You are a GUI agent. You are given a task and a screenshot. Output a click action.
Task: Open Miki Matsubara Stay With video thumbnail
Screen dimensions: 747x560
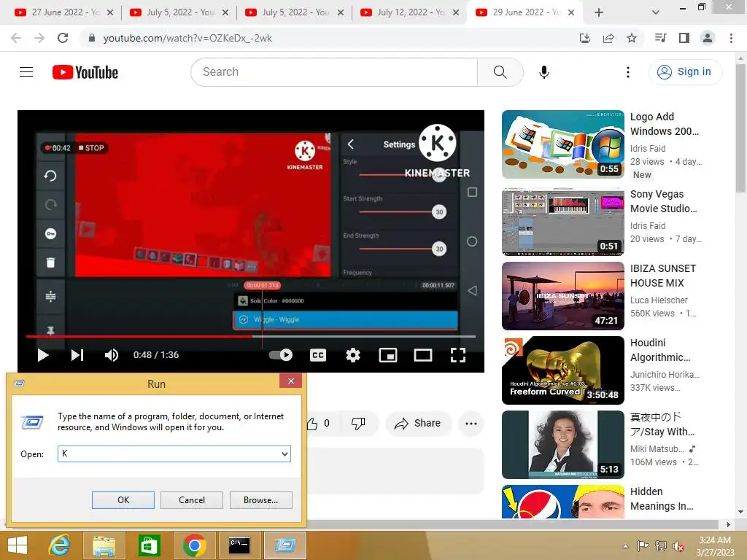click(x=563, y=445)
